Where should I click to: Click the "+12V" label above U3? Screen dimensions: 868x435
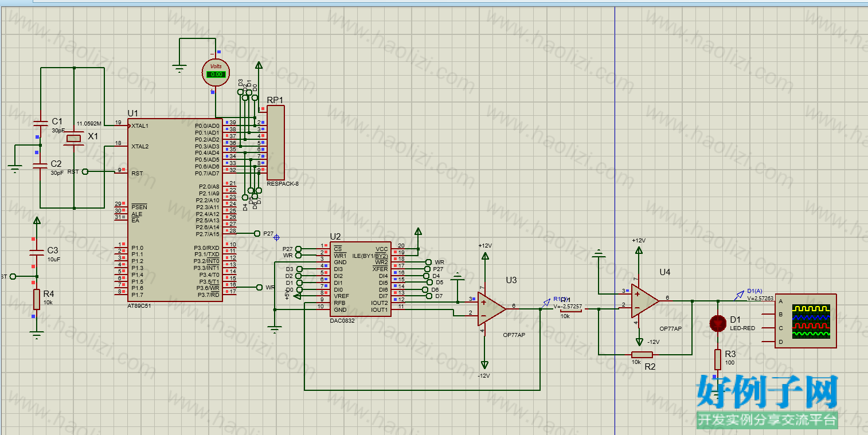click(x=485, y=245)
